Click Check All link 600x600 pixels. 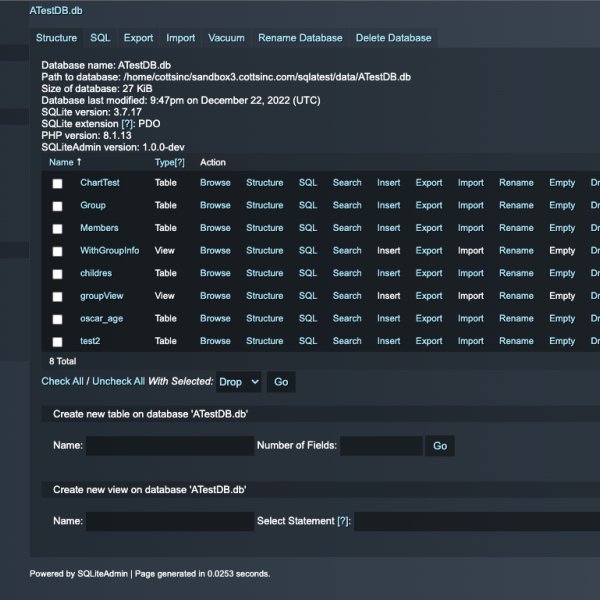pos(62,382)
